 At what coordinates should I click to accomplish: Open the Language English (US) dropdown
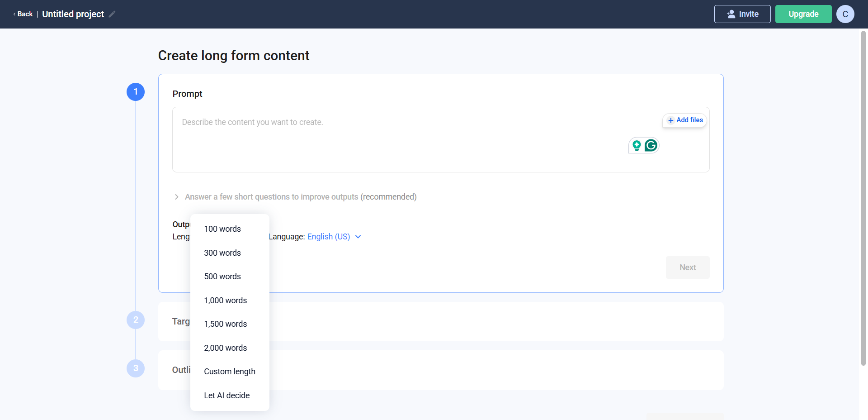pyautogui.click(x=334, y=237)
